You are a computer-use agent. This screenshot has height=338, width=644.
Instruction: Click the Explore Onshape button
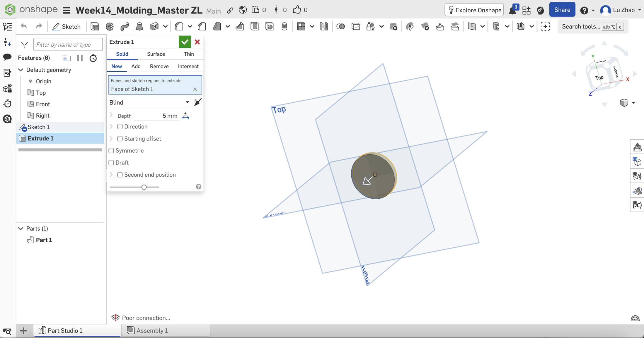click(x=474, y=10)
